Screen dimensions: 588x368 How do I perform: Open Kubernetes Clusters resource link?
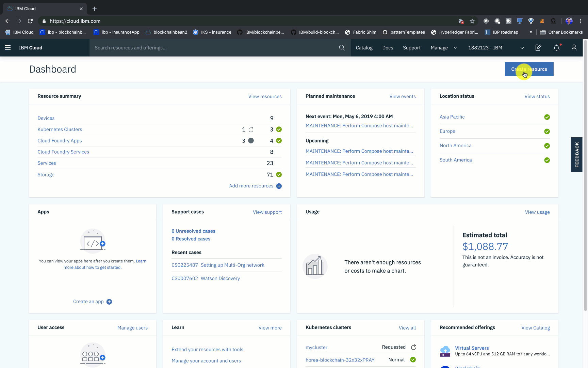click(x=60, y=129)
